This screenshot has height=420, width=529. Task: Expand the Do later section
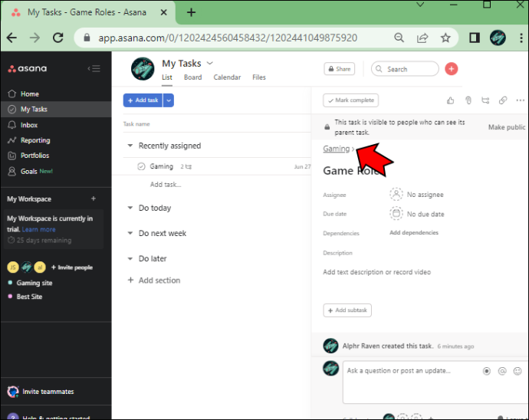(130, 259)
